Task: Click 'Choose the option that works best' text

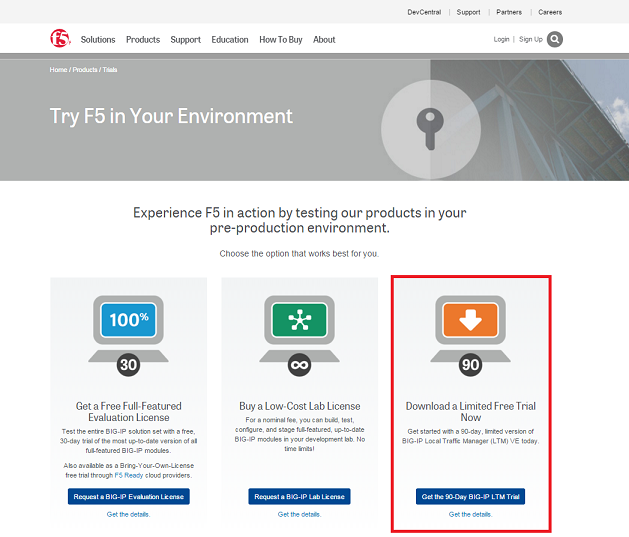Action: [x=299, y=254]
